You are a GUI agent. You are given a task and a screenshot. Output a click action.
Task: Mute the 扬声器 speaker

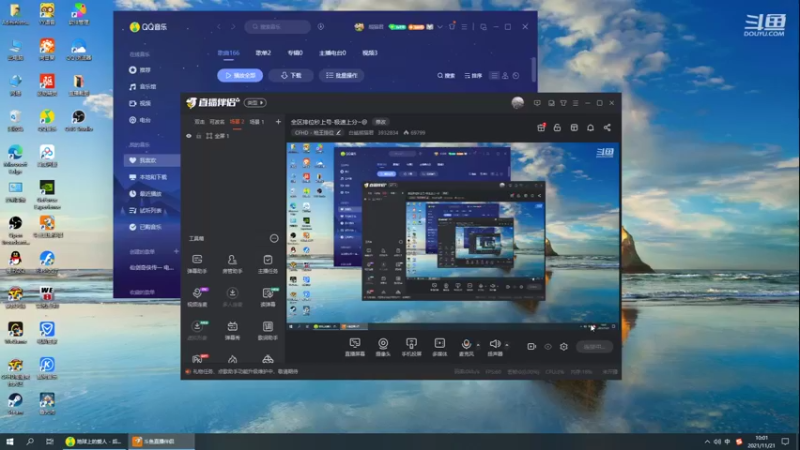click(494, 347)
